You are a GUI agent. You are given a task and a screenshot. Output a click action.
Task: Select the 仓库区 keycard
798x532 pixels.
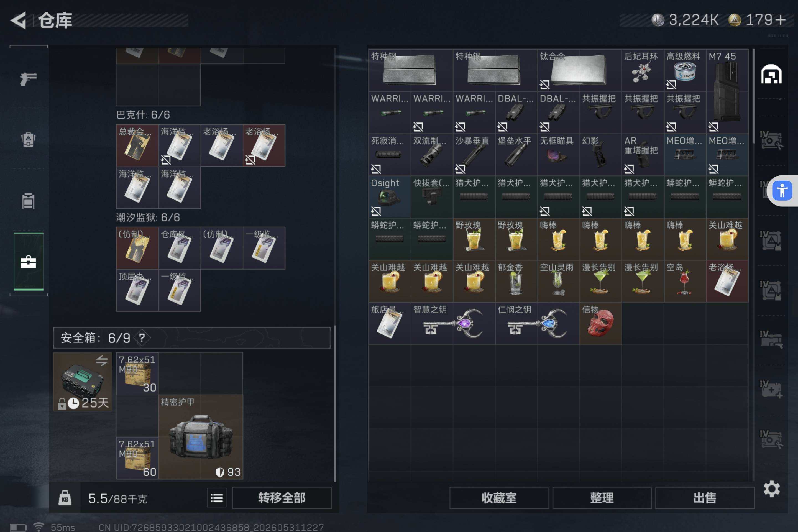[x=180, y=248]
